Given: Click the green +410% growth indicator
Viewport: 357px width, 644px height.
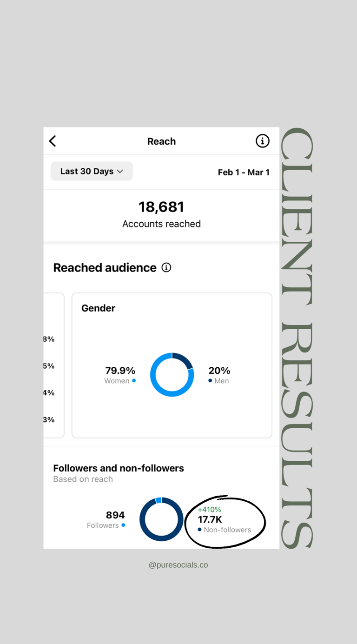Looking at the screenshot, I should tap(209, 510).
